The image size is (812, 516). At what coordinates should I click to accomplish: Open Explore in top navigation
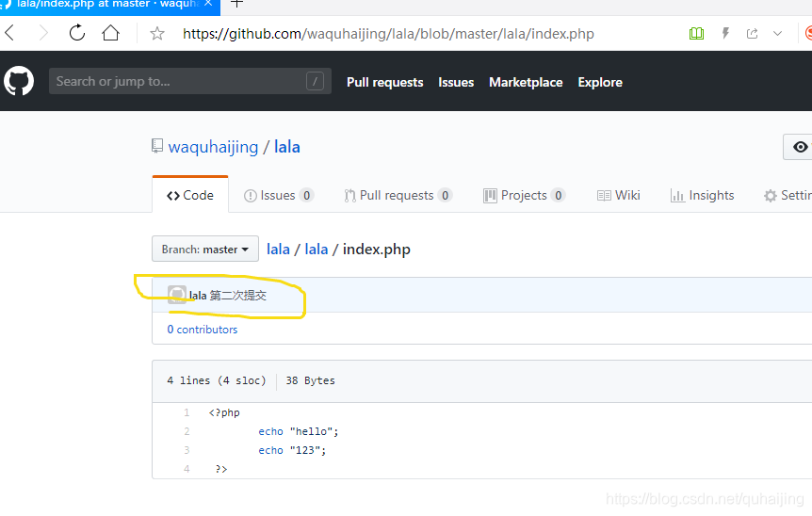600,82
